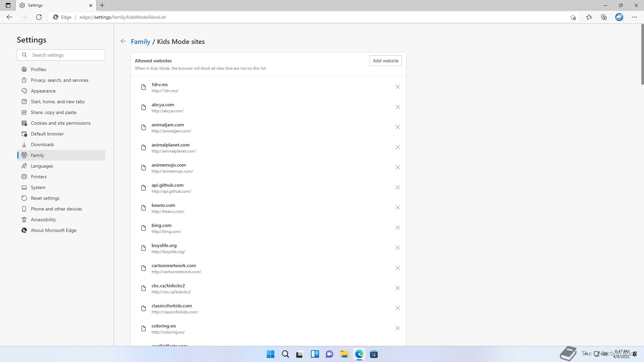The image size is (644, 362).
Task: Open Microsoft Store from taskbar
Action: coord(374,354)
